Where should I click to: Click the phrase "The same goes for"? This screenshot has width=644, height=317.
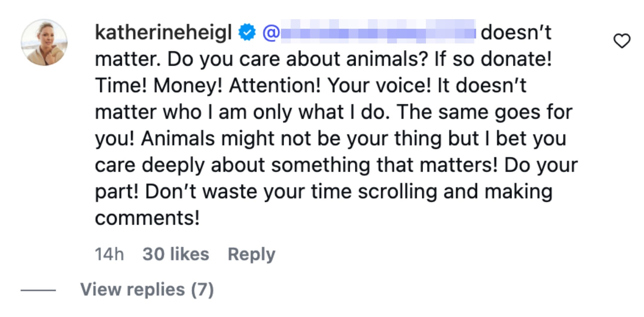(484, 112)
